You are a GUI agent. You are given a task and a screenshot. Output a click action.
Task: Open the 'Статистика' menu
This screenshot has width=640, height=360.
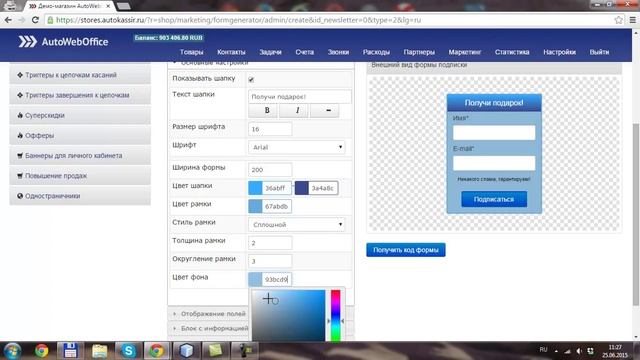coord(512,52)
